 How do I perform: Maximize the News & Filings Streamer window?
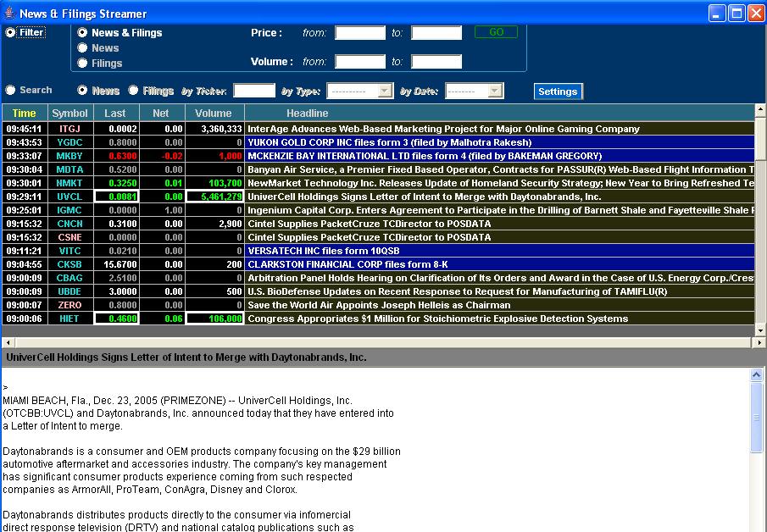(736, 14)
